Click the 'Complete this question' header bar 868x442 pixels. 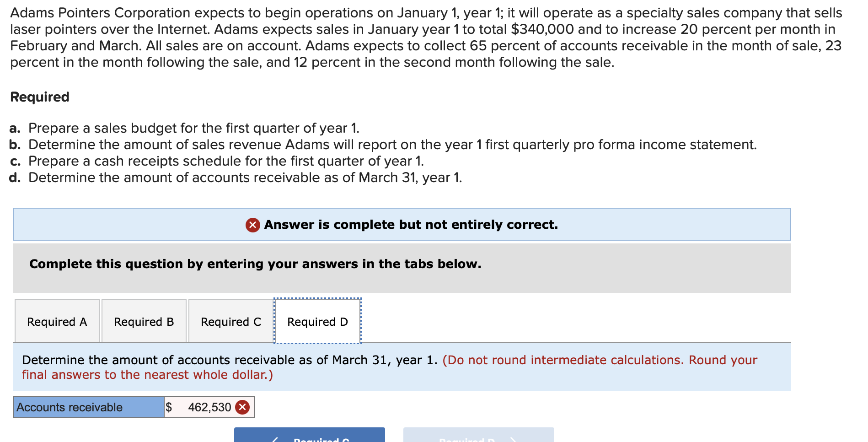click(255, 264)
